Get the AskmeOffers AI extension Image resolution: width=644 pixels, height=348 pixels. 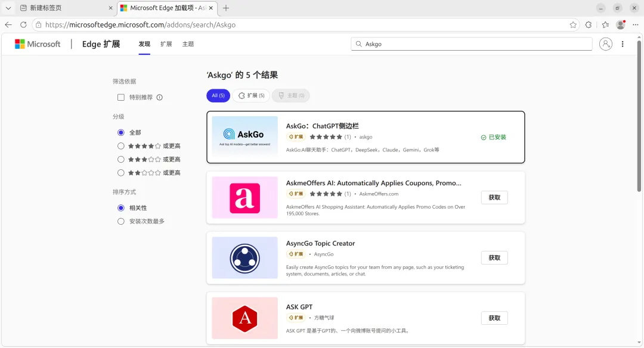pyautogui.click(x=494, y=197)
